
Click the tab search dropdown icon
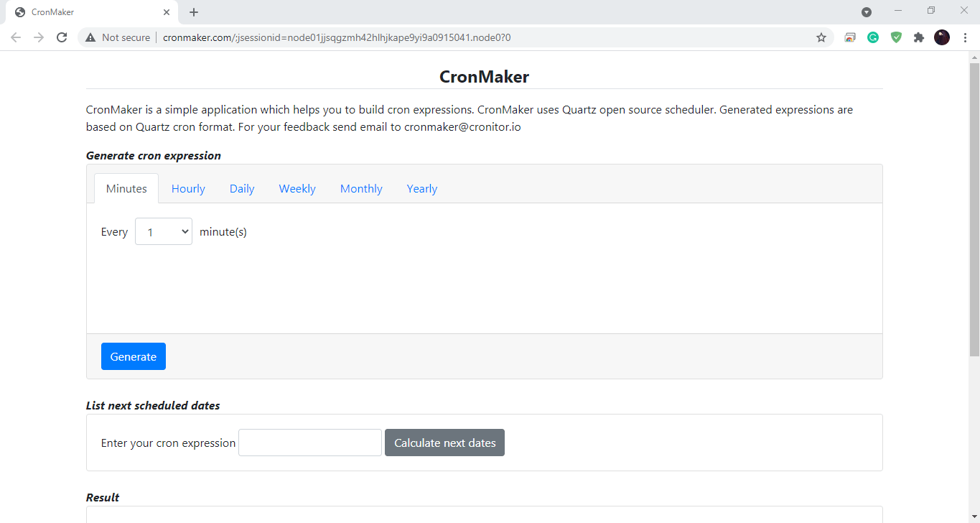(867, 11)
